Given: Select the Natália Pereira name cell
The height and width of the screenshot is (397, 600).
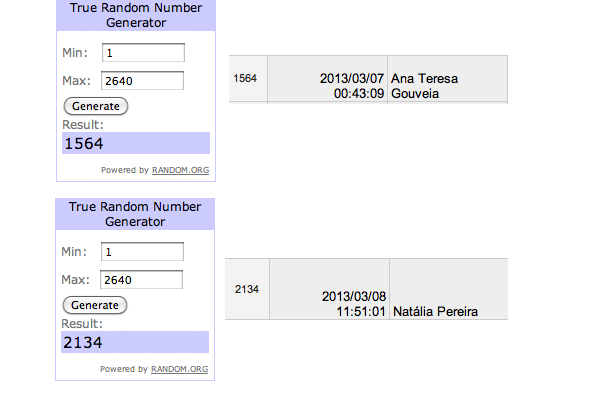Looking at the screenshot, I should [448, 289].
